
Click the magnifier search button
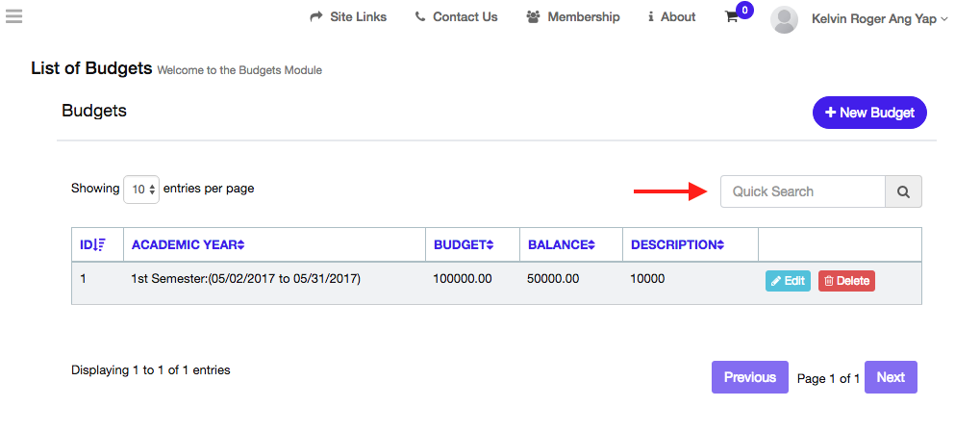pyautogui.click(x=903, y=191)
